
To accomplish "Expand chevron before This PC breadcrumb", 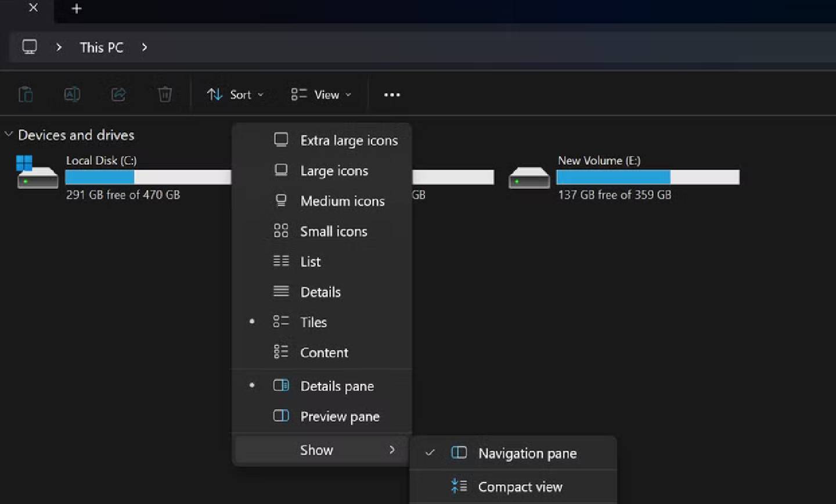I will tap(59, 48).
